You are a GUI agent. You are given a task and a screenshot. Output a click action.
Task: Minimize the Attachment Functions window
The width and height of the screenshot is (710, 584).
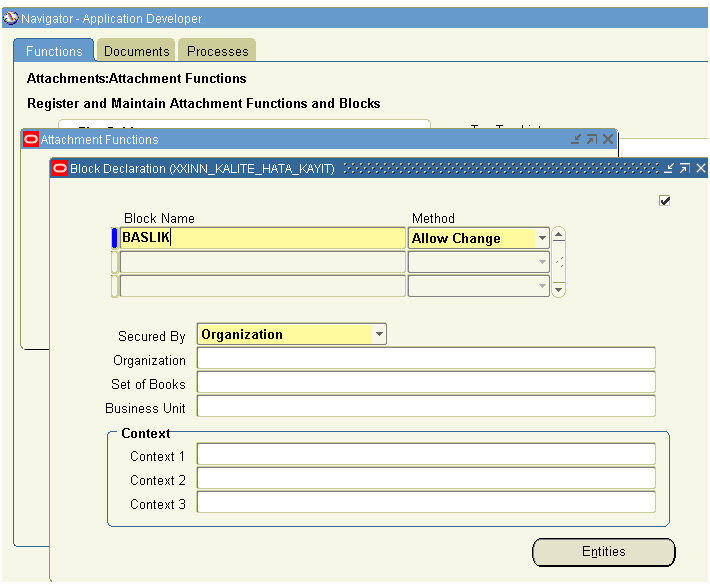click(x=576, y=140)
